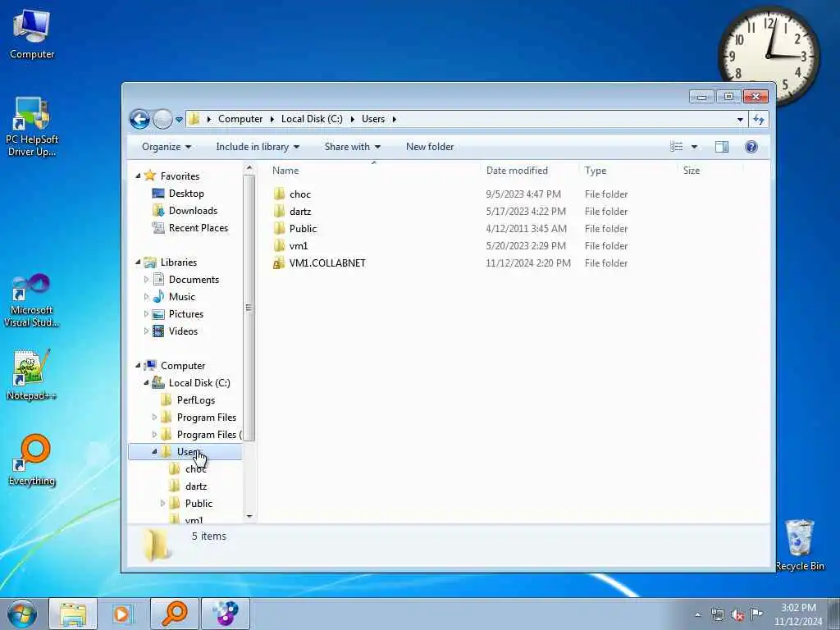Show hidden system tray icons arrow
The width and height of the screenshot is (840, 630).
pyautogui.click(x=697, y=615)
